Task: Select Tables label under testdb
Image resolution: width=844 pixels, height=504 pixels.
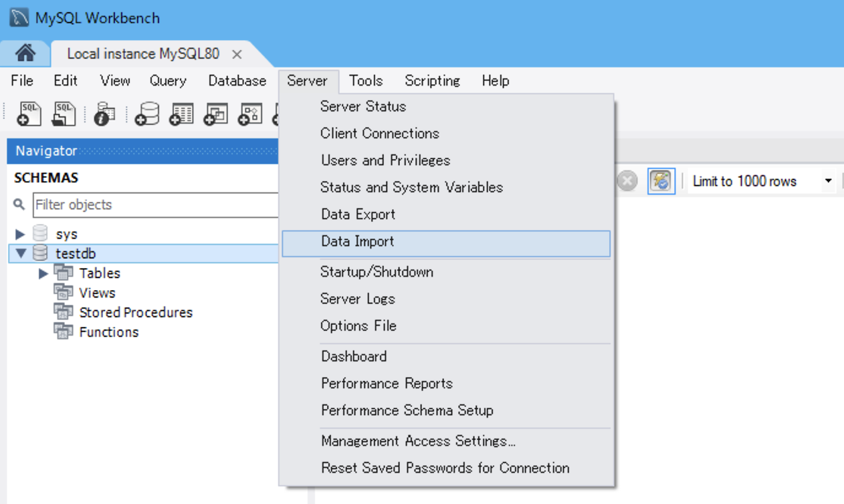Action: coord(100,273)
